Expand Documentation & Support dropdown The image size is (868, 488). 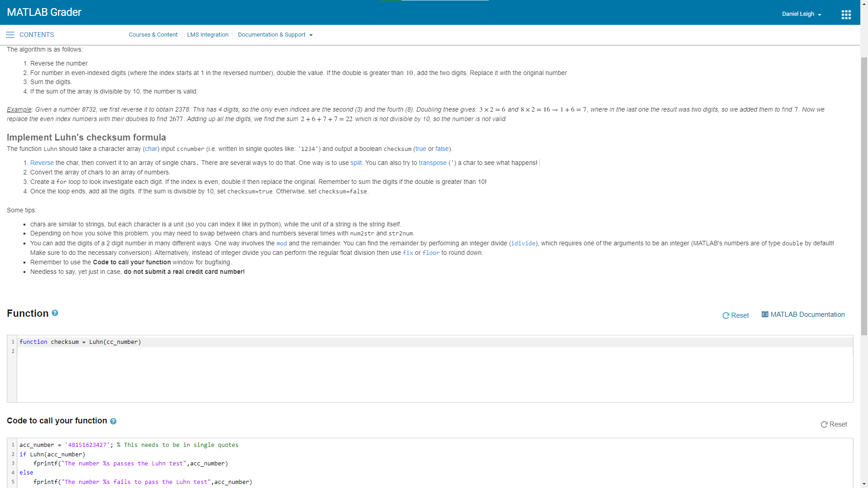[275, 35]
